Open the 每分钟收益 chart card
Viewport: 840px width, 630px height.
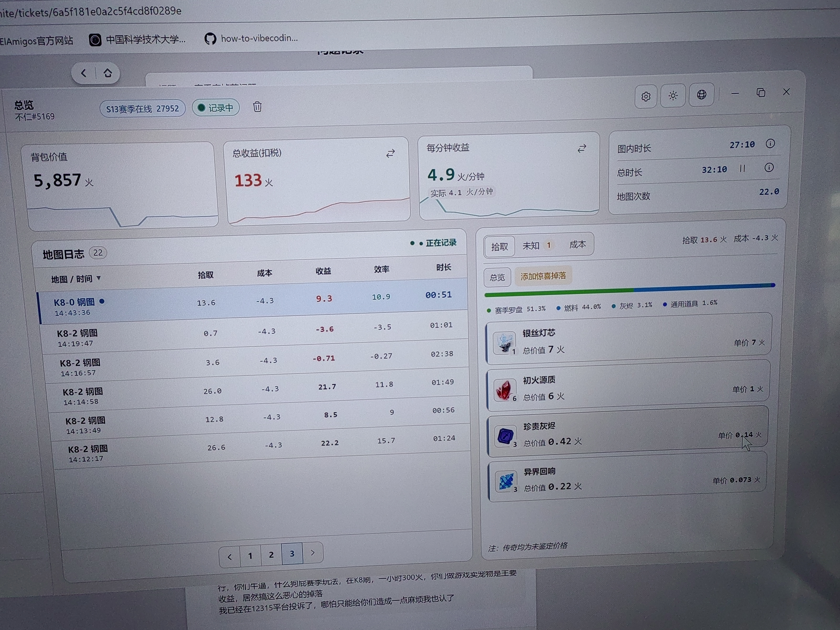(509, 176)
